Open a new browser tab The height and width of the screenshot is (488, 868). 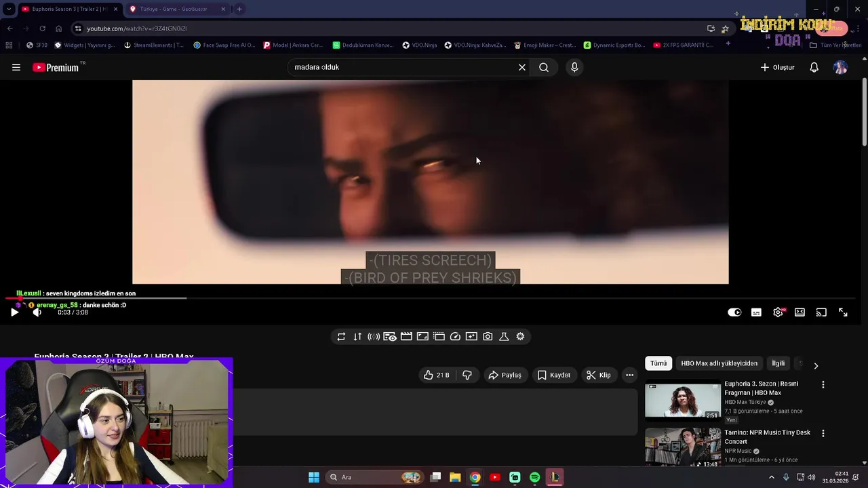click(239, 9)
